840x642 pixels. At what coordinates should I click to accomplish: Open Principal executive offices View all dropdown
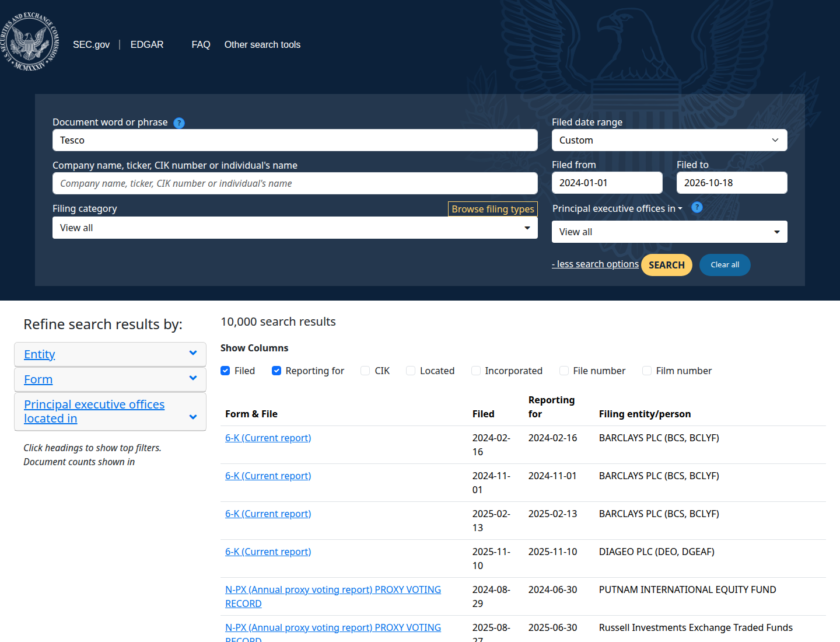pyautogui.click(x=670, y=232)
